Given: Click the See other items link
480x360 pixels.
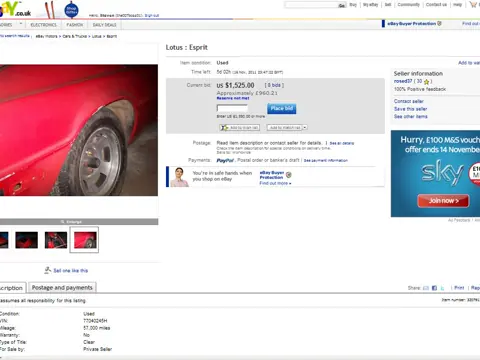Looking at the screenshot, I should [411, 117].
